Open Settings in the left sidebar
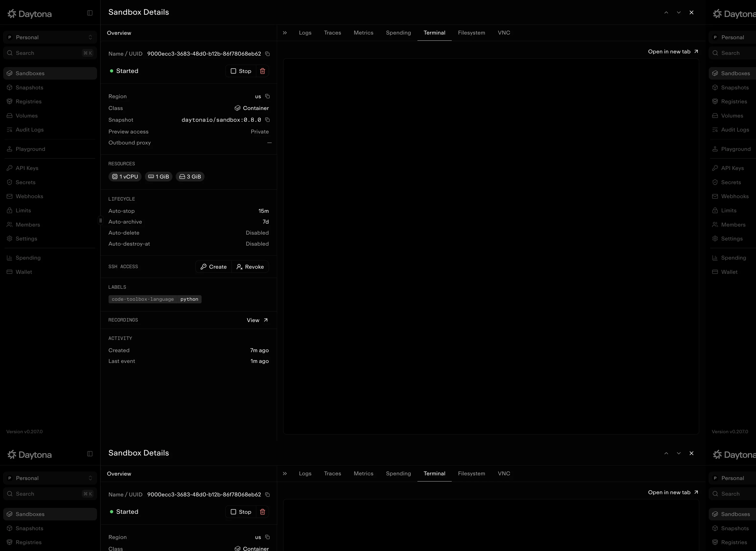The width and height of the screenshot is (756, 551). pyautogui.click(x=50, y=239)
